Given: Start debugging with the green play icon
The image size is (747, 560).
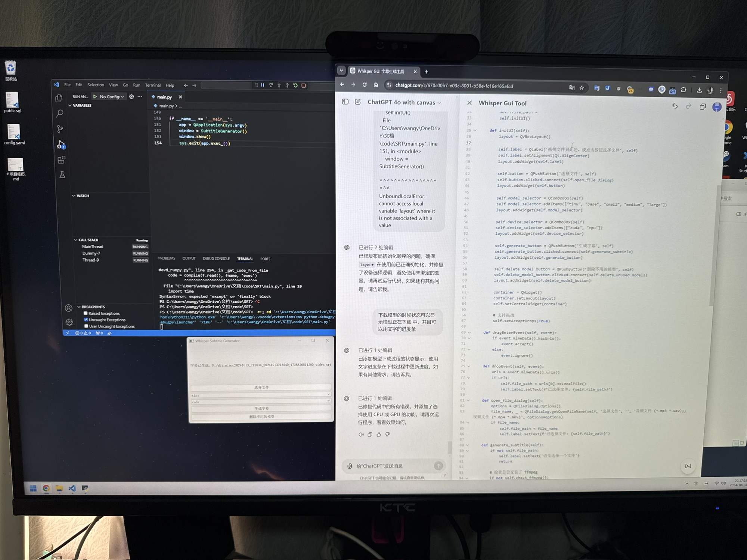Looking at the screenshot, I should 95,97.
